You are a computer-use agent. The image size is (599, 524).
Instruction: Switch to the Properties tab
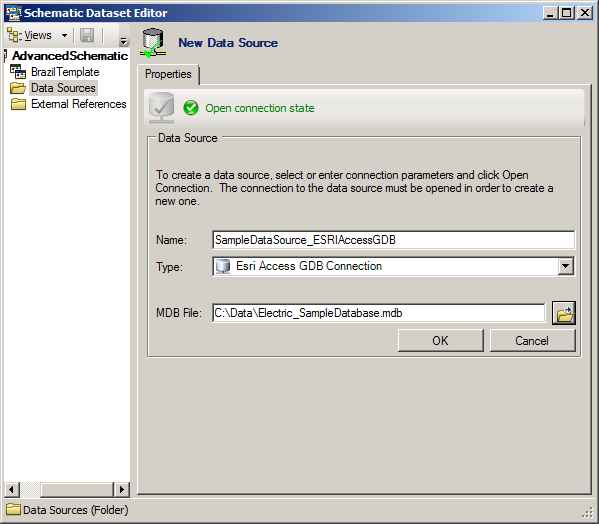tap(168, 74)
